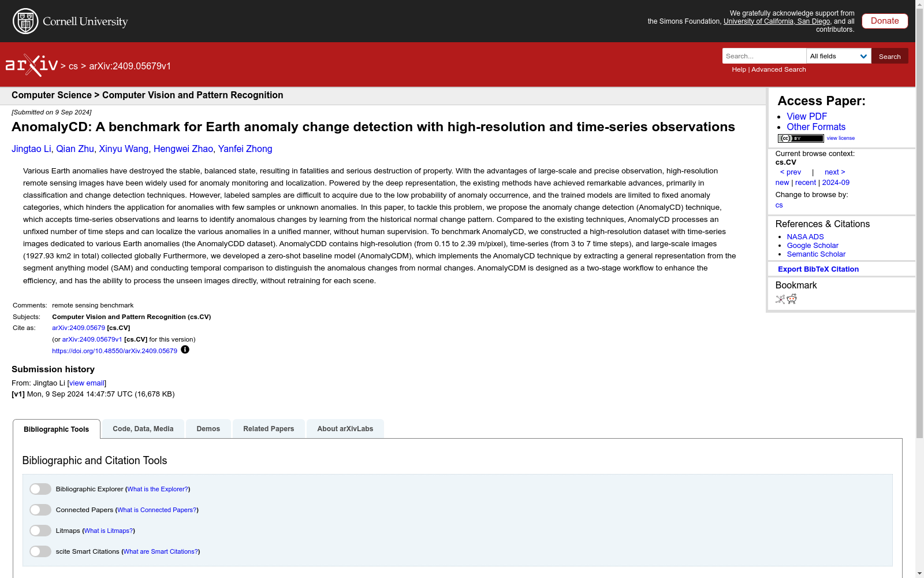Open the View PDF link
Image resolution: width=924 pixels, height=578 pixels.
807,116
